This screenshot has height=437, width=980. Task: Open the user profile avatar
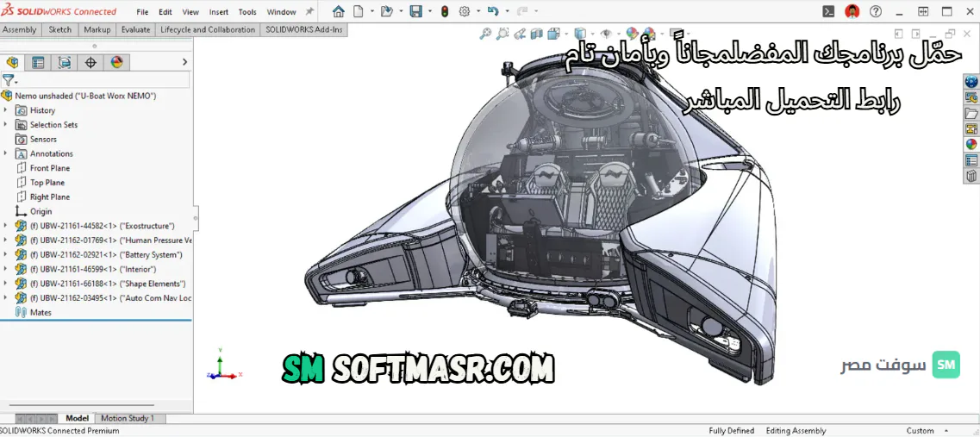[852, 11]
